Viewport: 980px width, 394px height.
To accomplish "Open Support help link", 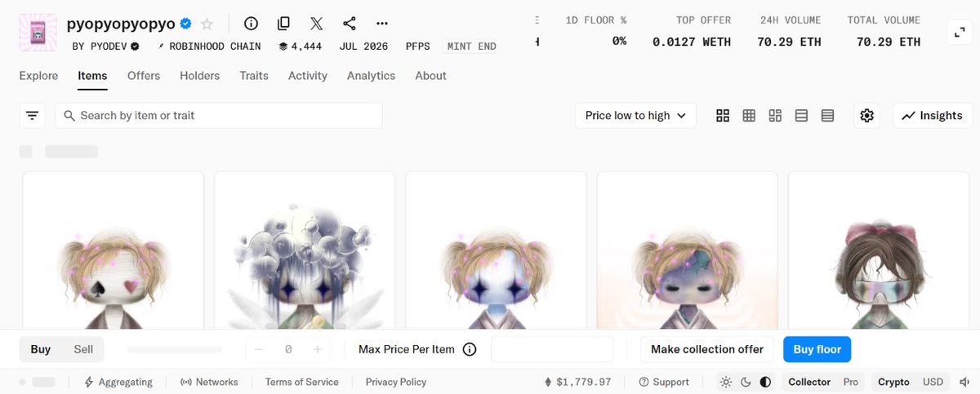I will click(x=664, y=382).
